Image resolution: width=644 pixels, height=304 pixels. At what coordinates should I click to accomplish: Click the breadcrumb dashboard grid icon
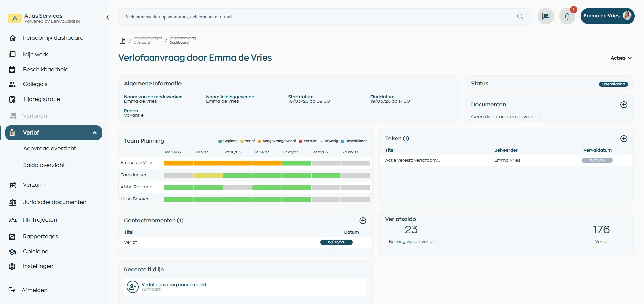point(122,41)
